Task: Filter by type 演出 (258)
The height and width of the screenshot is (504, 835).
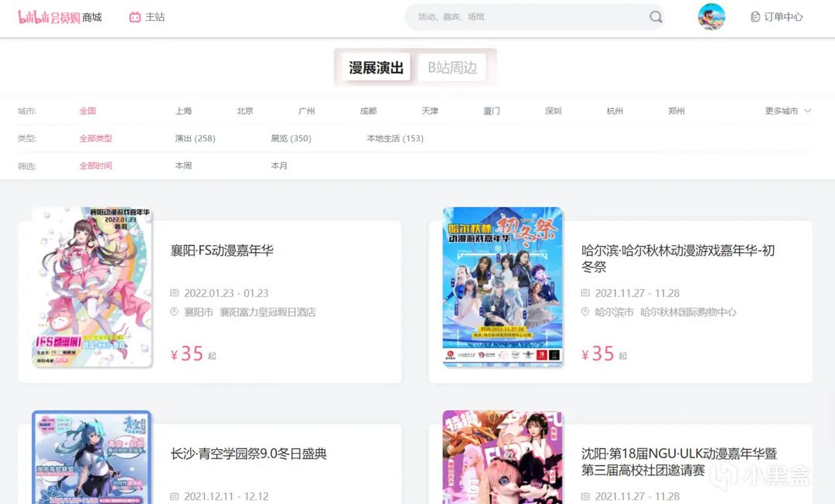Action: [196, 138]
